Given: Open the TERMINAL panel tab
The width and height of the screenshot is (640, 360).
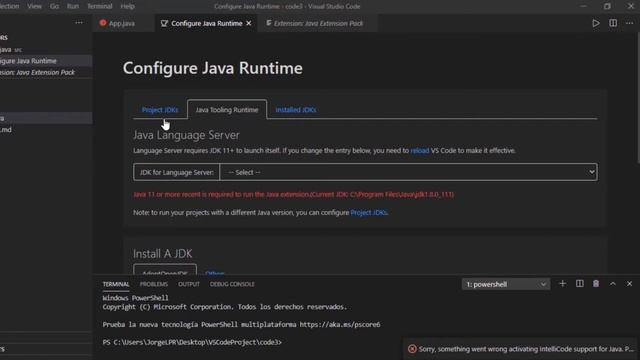Looking at the screenshot, I should point(116,284).
